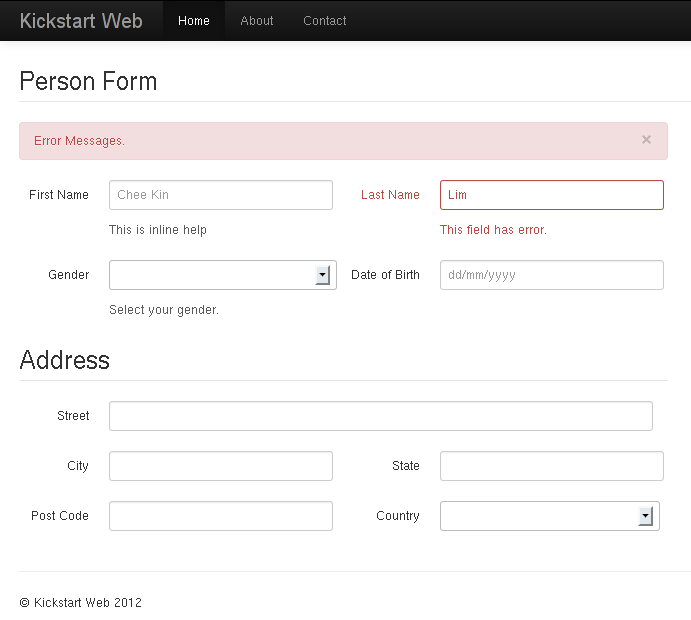Click the Street address field
Image resolution: width=691 pixels, height=620 pixels.
(x=380, y=416)
